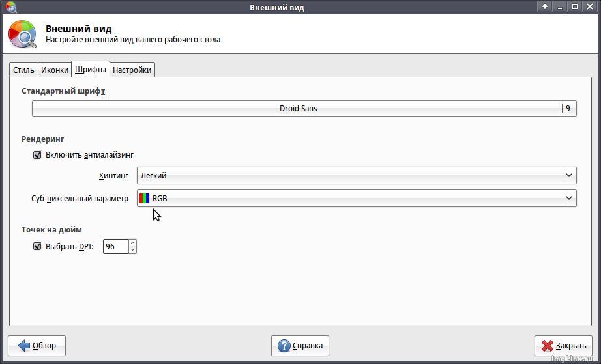Screen dimensions: 601x364
Task: Click into the DPI field showing 96
Action: 115,247
